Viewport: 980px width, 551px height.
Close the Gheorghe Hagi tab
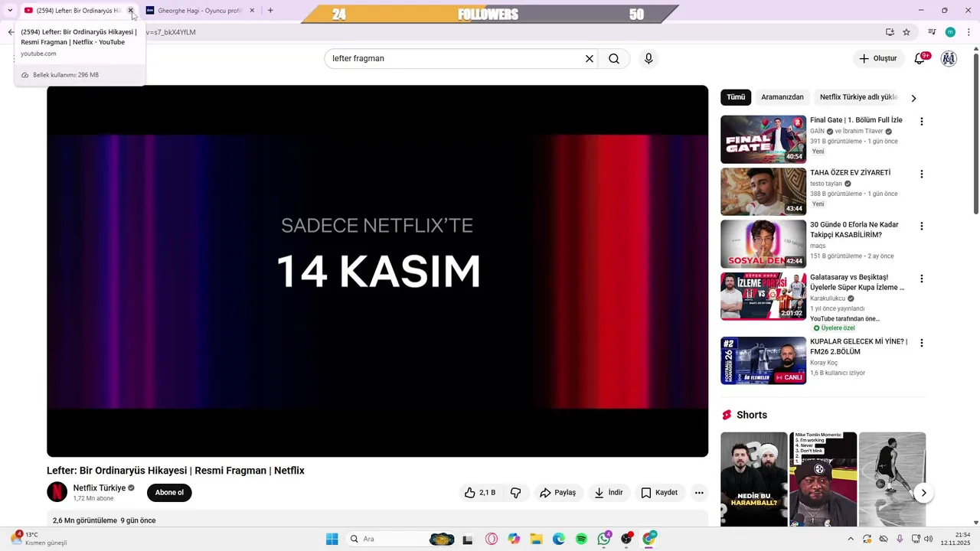click(252, 11)
